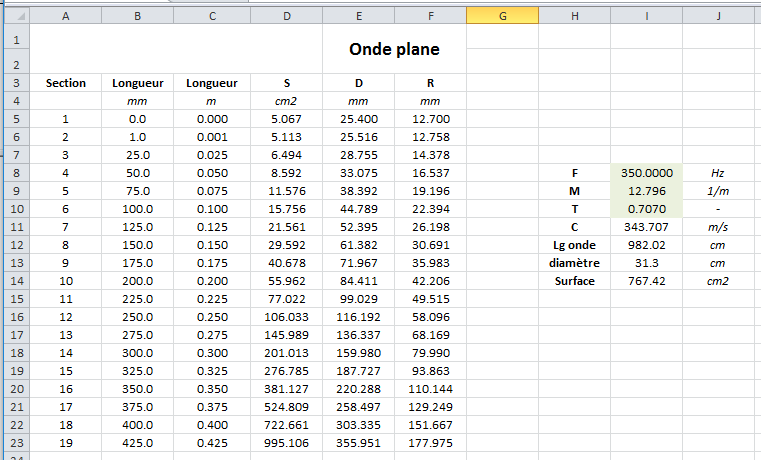Click cell with value 14.378

tap(430, 155)
